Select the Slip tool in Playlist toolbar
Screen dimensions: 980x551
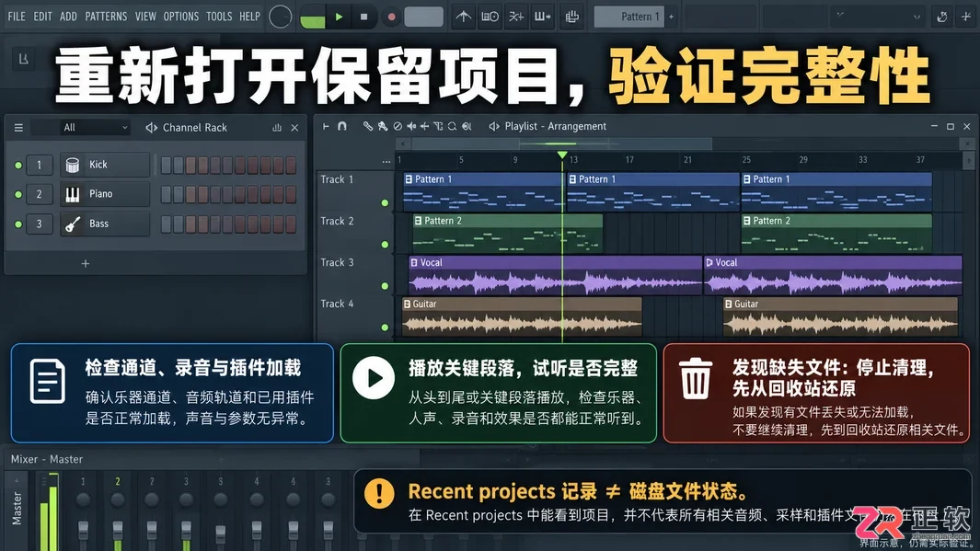425,126
